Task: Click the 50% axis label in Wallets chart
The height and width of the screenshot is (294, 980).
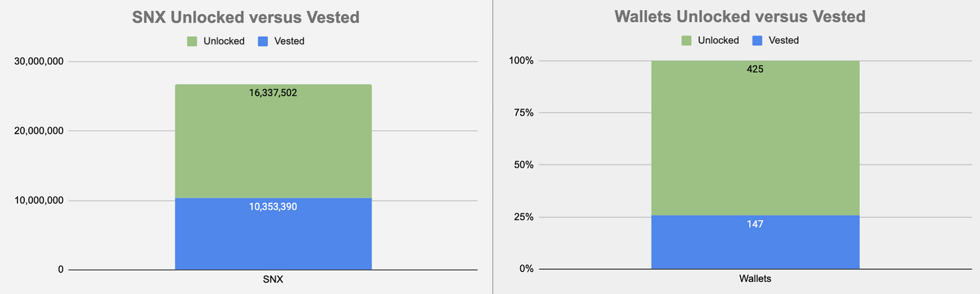Action: [x=524, y=165]
